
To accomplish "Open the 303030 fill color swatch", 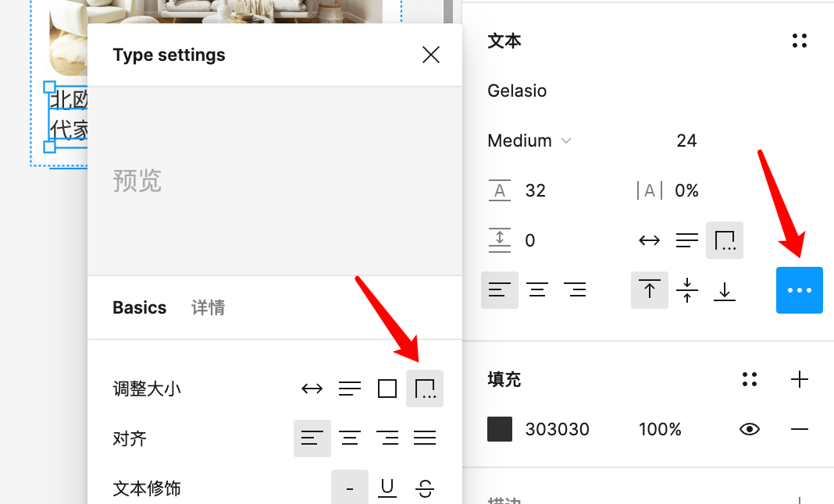I will pyautogui.click(x=500, y=429).
